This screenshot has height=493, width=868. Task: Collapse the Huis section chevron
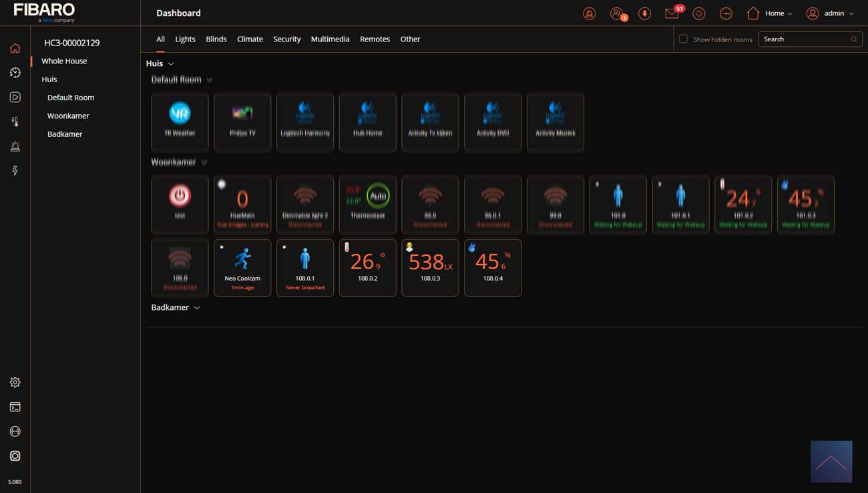point(171,64)
